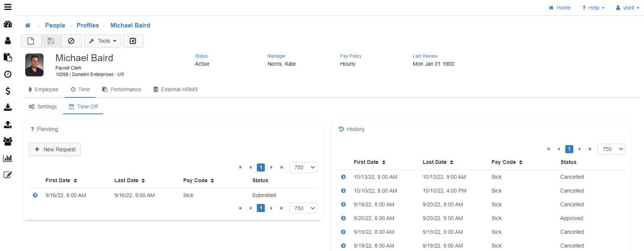The image size is (644, 251).
Task: Open the Tools dropdown menu
Action: (103, 41)
